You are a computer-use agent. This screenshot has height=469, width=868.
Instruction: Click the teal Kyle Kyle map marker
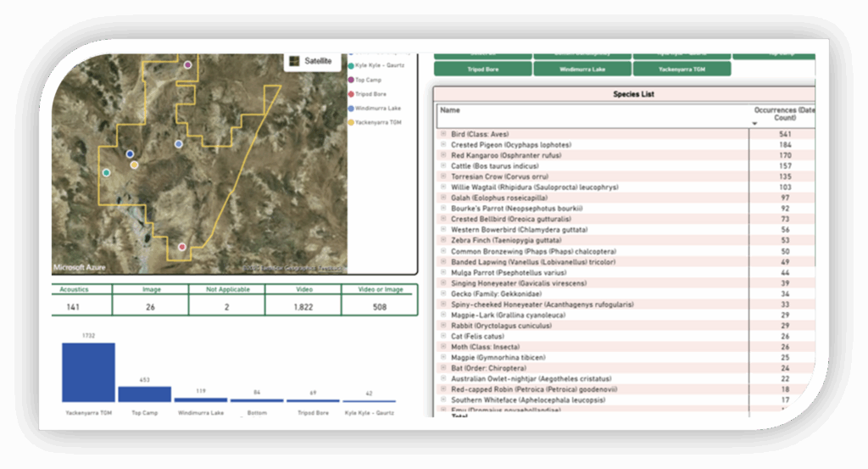(106, 173)
